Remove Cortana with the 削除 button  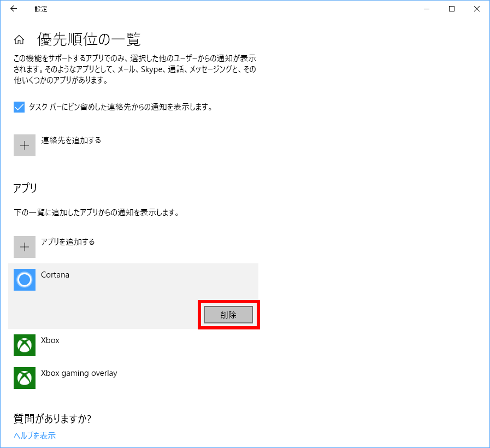point(228,315)
